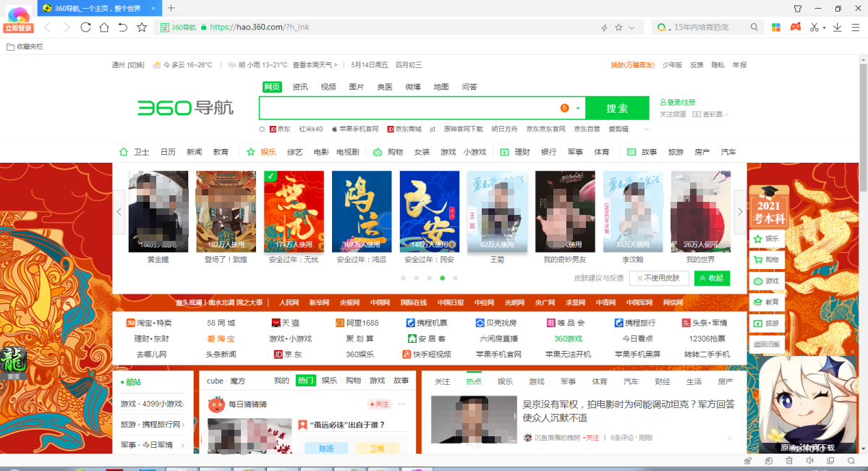Show next skins with right carousel arrow
Image resolution: width=868 pixels, height=471 pixels.
[x=739, y=211]
